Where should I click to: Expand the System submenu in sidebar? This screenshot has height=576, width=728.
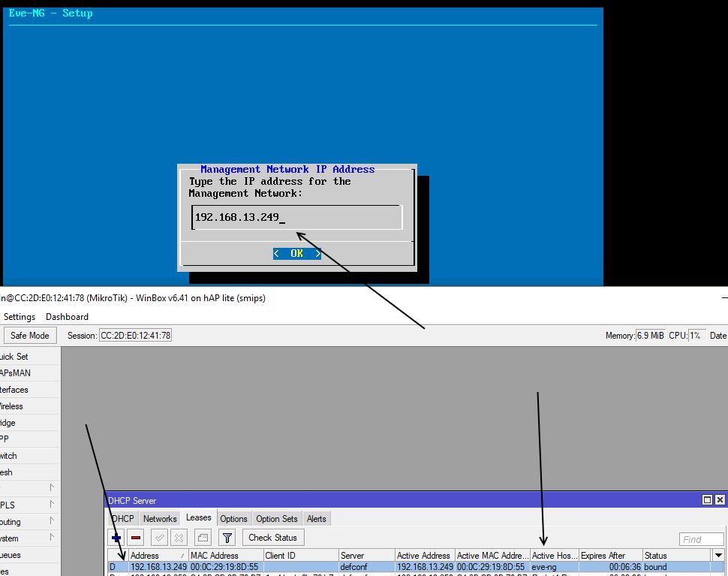point(51,538)
